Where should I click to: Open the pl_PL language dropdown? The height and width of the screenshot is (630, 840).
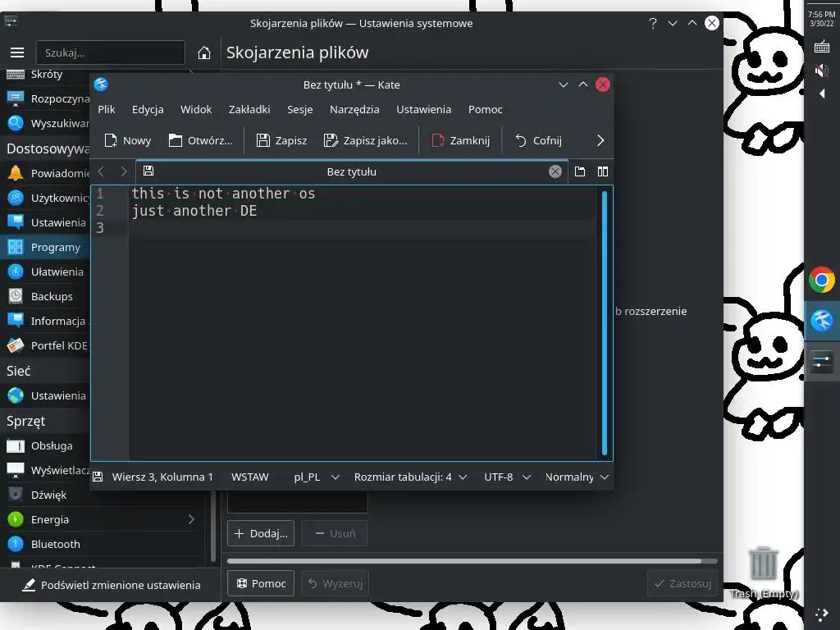pos(316,477)
